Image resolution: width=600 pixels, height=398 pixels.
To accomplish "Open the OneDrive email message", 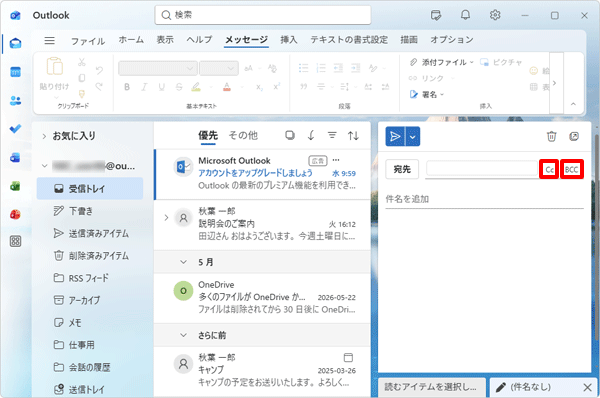I will coord(262,297).
